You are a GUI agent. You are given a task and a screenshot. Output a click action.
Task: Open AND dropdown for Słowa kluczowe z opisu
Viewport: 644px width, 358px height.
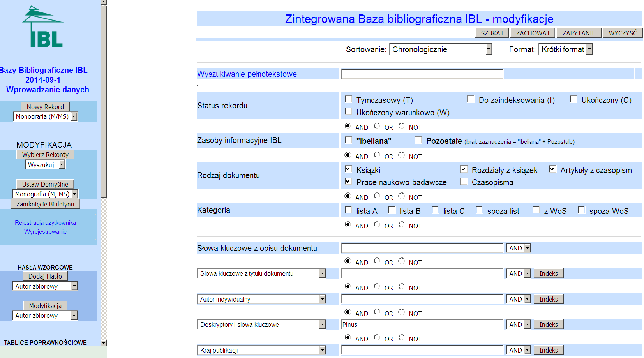tap(519, 248)
